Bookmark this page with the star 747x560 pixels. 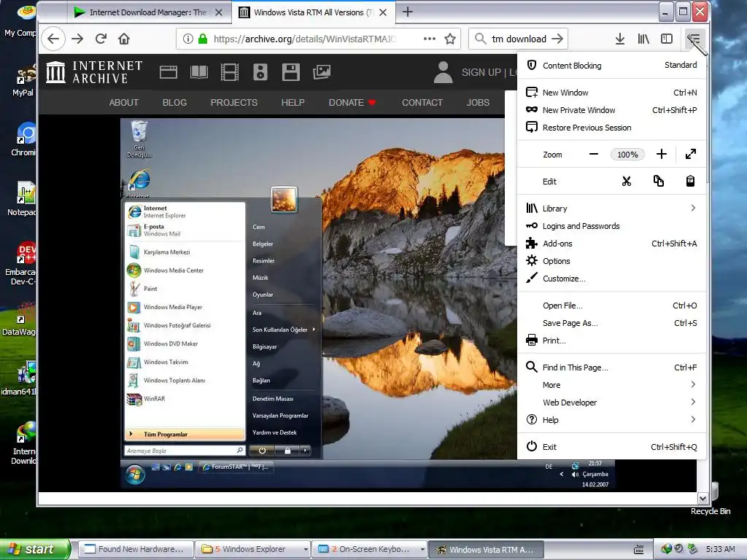tap(449, 39)
